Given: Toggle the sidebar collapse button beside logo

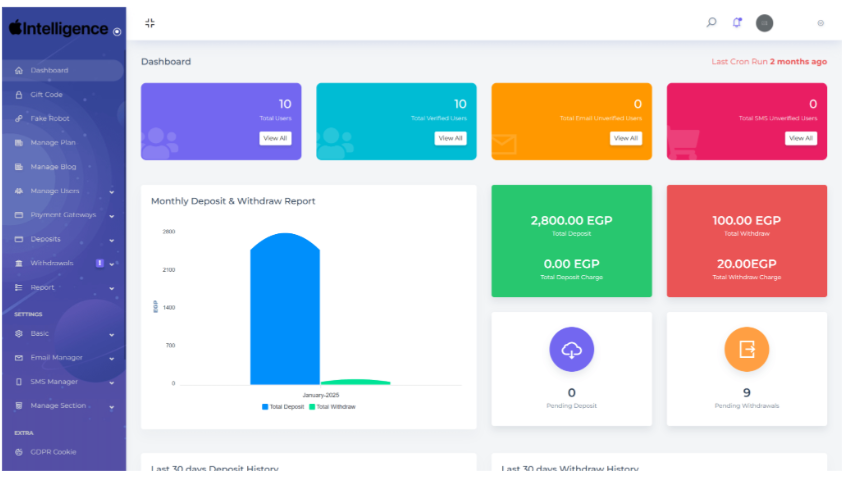Looking at the screenshot, I should pyautogui.click(x=117, y=31).
